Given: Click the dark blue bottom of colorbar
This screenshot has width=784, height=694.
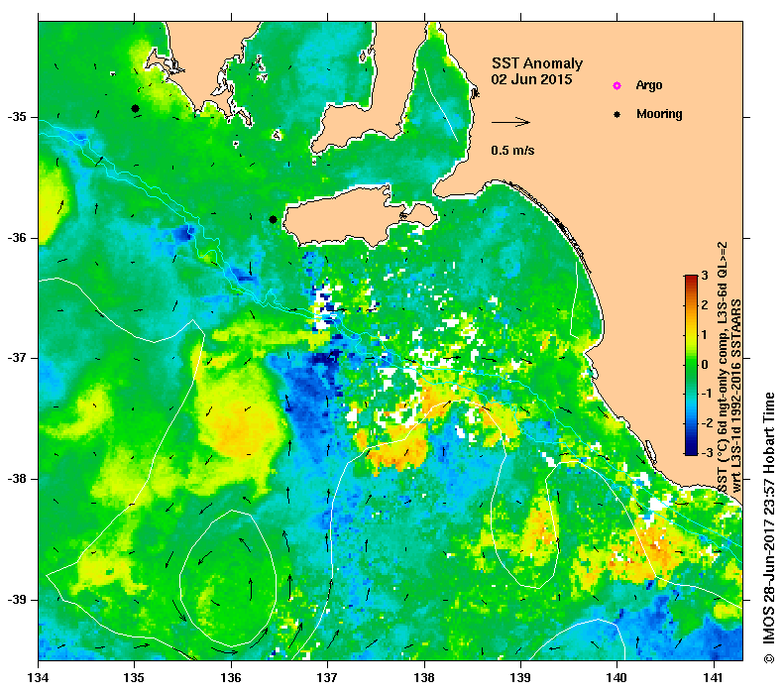Looking at the screenshot, I should (691, 450).
